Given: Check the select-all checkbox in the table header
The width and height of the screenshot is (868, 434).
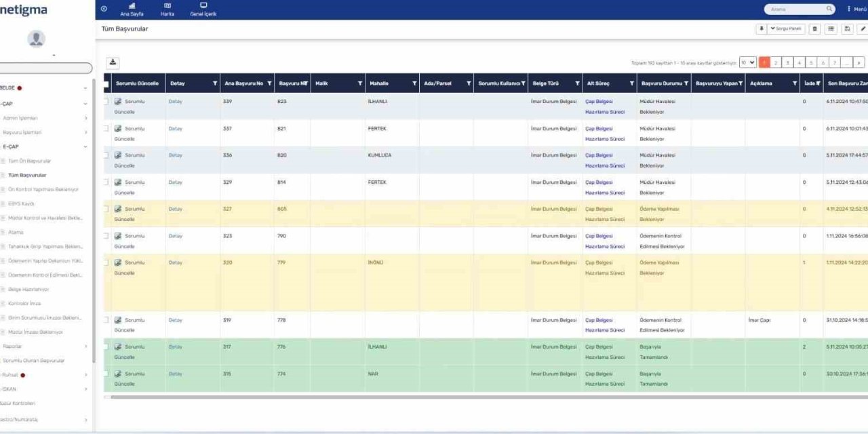Looking at the screenshot, I should coord(106,83).
